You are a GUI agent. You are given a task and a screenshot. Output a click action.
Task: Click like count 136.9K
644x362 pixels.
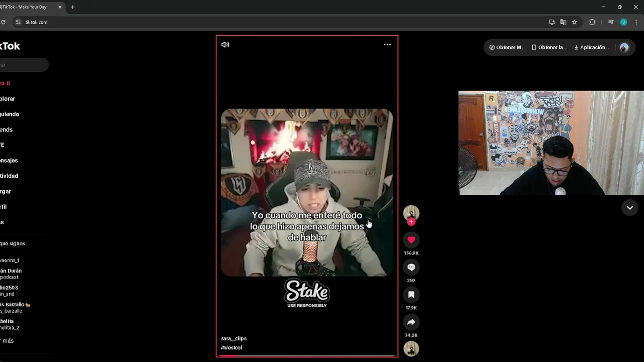pyautogui.click(x=411, y=253)
